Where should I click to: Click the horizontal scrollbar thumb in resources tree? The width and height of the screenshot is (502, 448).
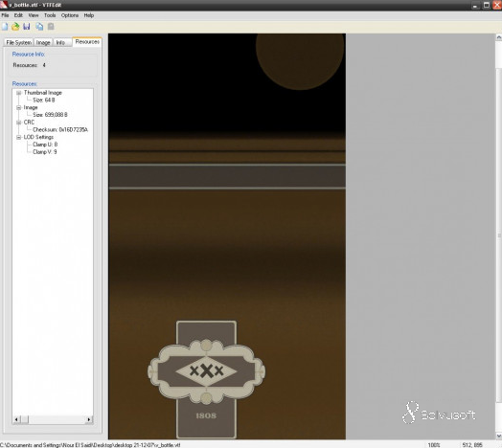tap(24, 419)
